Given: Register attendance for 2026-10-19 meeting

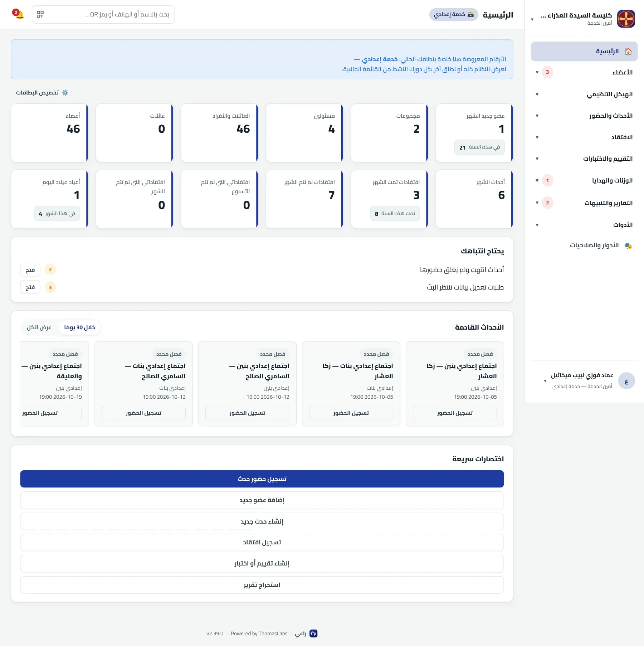Looking at the screenshot, I should (51, 413).
